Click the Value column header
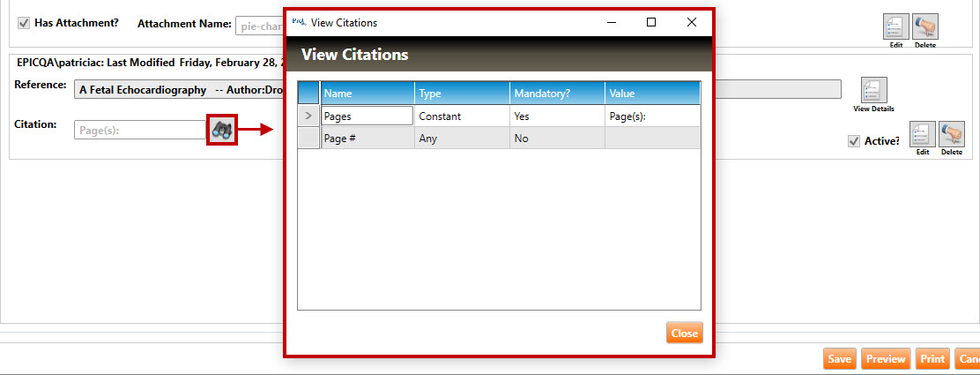Image resolution: width=980 pixels, height=375 pixels. [652, 93]
